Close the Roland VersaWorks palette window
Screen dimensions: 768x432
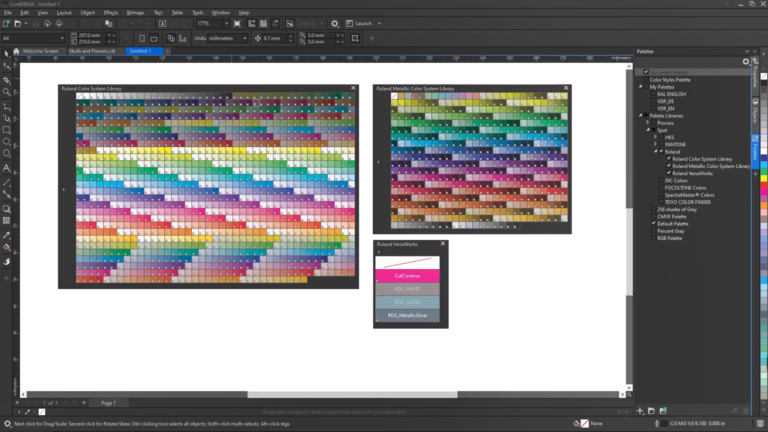[443, 243]
